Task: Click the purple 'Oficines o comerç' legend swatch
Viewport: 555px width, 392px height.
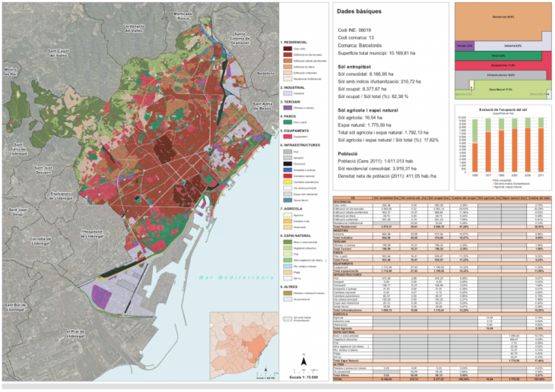Action: (287, 106)
